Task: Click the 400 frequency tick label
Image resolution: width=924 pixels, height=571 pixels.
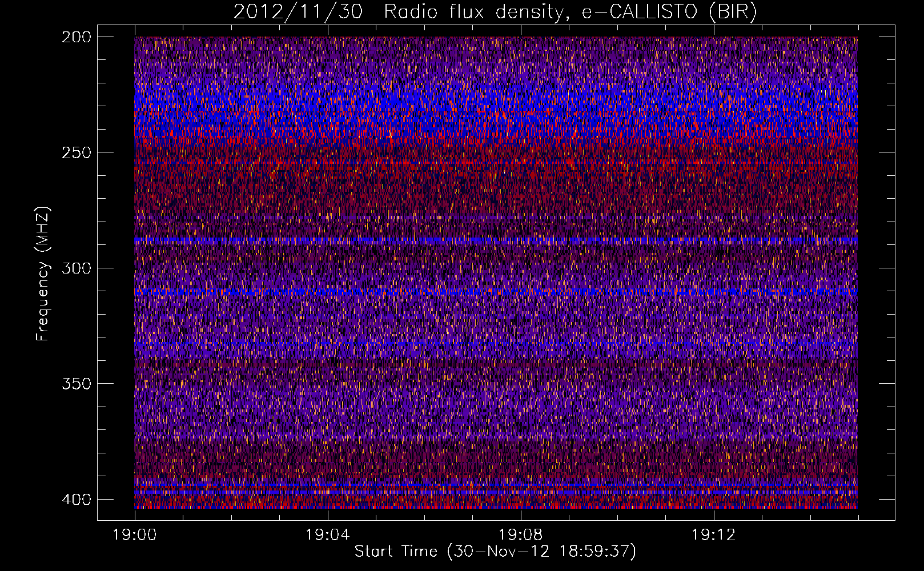Action: pos(76,500)
